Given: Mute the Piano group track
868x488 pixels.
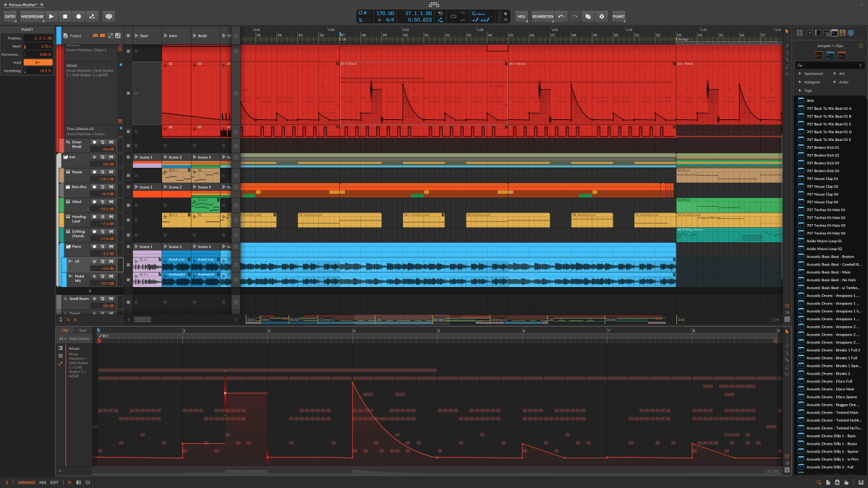Looking at the screenshot, I should 111,247.
